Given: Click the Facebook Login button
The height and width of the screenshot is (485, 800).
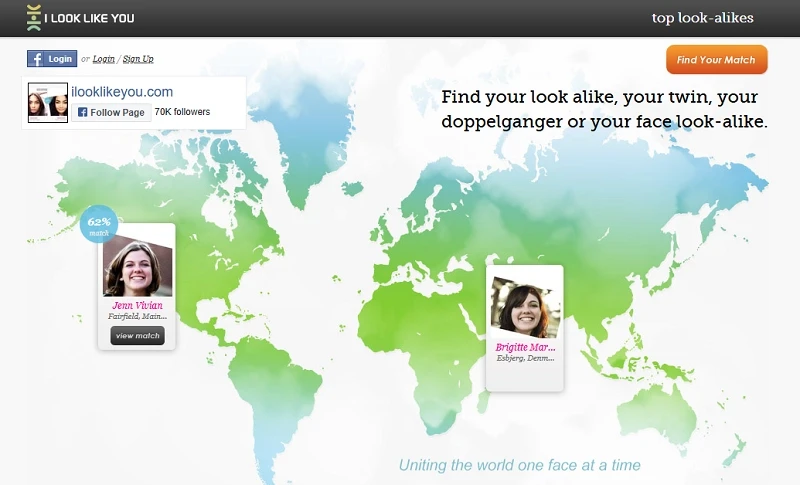Looking at the screenshot, I should (52, 59).
